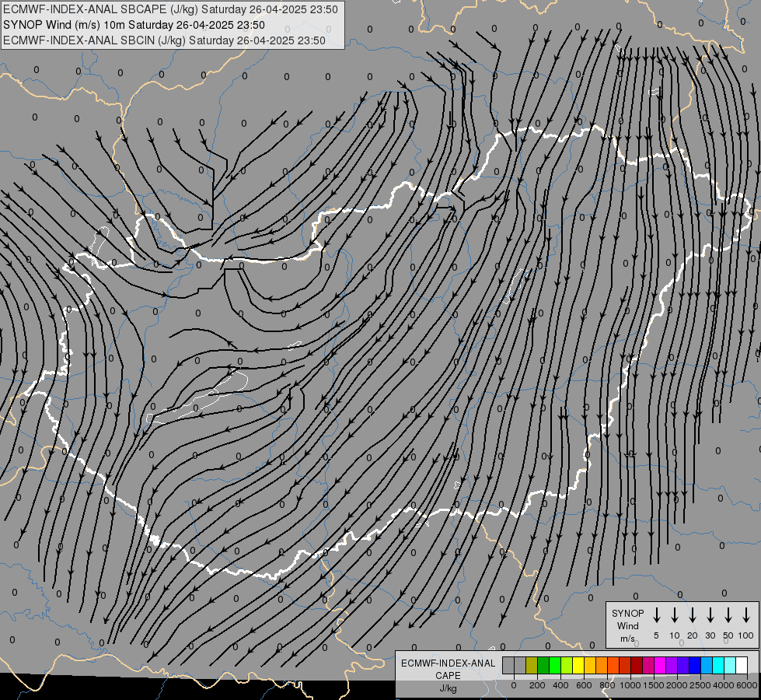The height and width of the screenshot is (700, 761).
Task: Pick the white CAPE swatch at 6000
Action: [x=742, y=665]
